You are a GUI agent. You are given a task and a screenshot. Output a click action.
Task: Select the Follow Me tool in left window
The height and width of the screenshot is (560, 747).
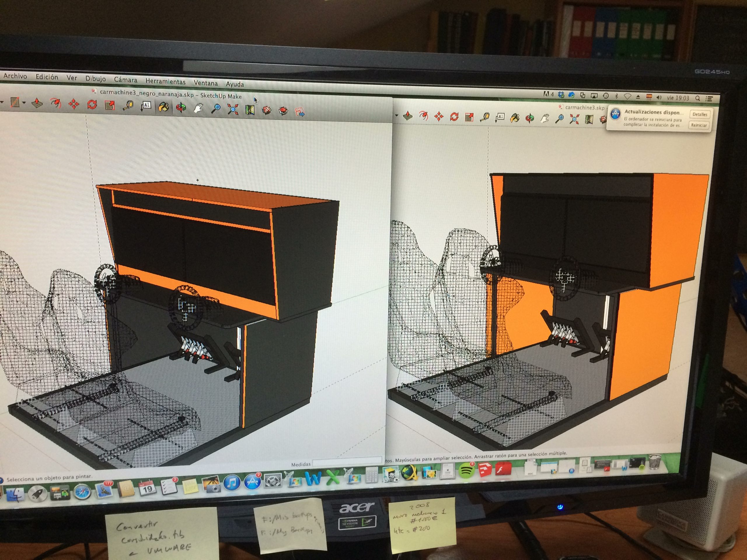pyautogui.click(x=55, y=103)
